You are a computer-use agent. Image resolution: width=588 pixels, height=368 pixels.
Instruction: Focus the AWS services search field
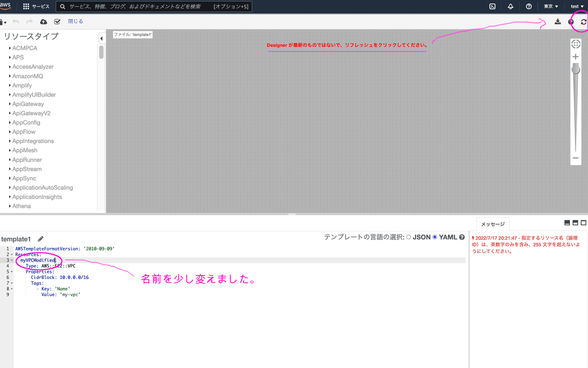pyautogui.click(x=154, y=7)
